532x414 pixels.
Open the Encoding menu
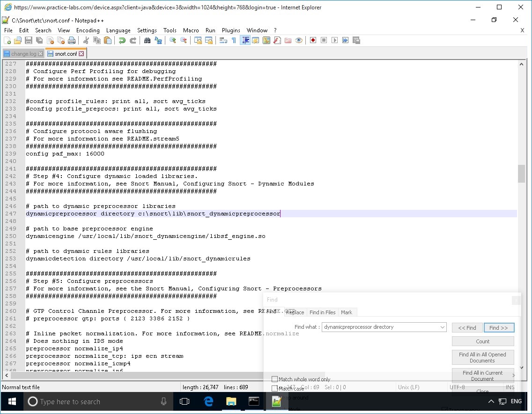pyautogui.click(x=88, y=30)
